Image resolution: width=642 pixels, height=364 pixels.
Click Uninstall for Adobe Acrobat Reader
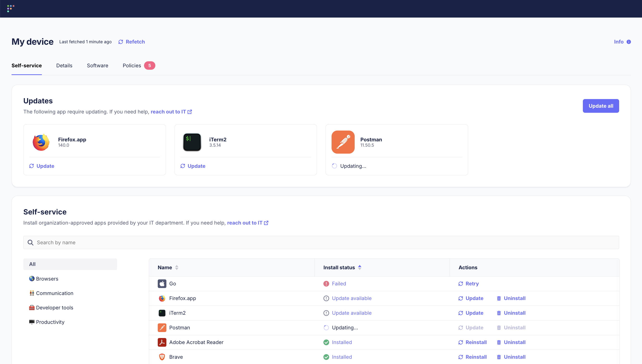click(511, 342)
